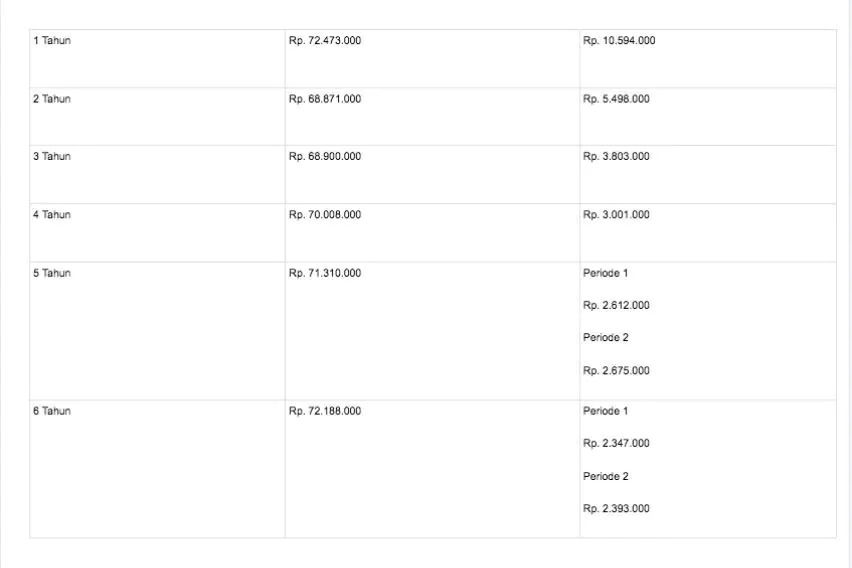
Task: Select the "4 Tahun" tenor cell
Action: (51, 215)
